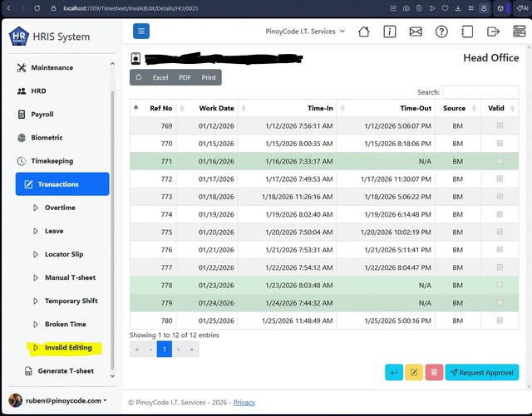Image resolution: width=532 pixels, height=416 pixels.
Task: Click the browser address bar URL
Action: (131, 8)
